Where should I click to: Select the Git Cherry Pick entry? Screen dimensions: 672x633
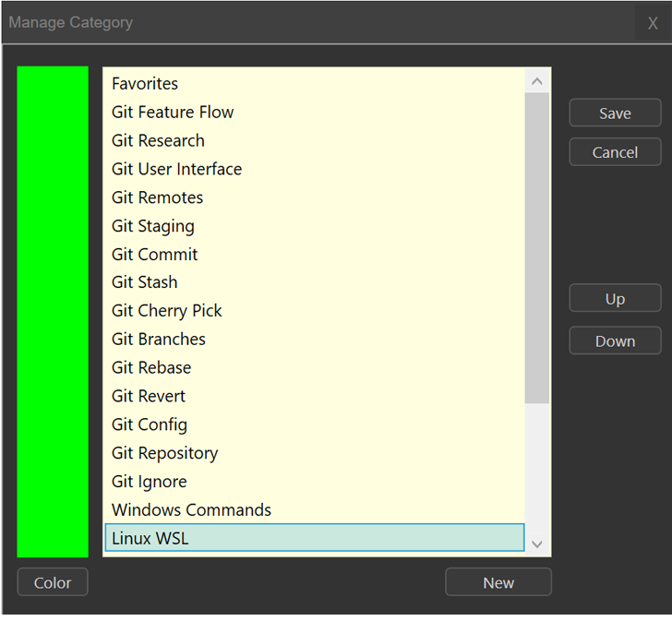pyautogui.click(x=167, y=311)
